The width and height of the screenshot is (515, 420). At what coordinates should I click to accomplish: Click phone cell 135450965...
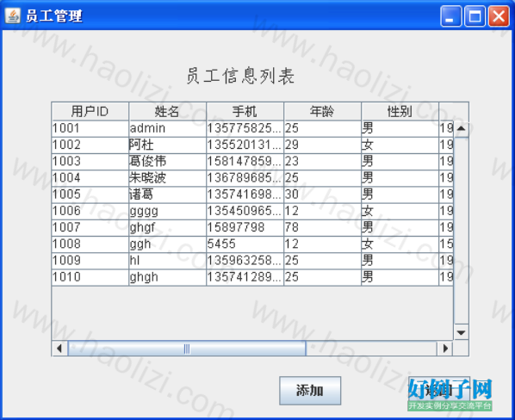point(245,212)
